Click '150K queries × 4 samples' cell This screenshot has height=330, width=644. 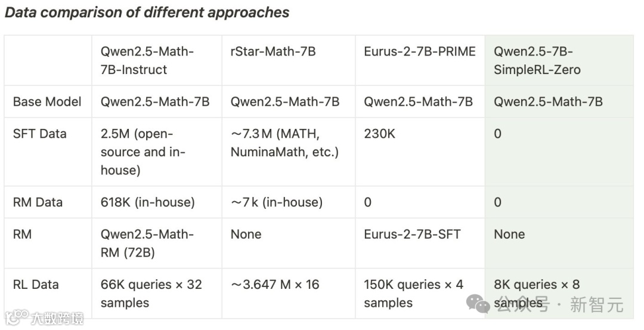(x=414, y=294)
